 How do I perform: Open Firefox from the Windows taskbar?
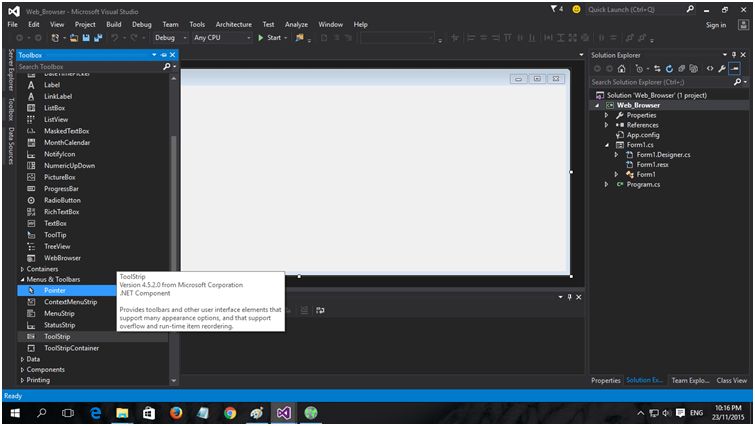pyautogui.click(x=177, y=412)
